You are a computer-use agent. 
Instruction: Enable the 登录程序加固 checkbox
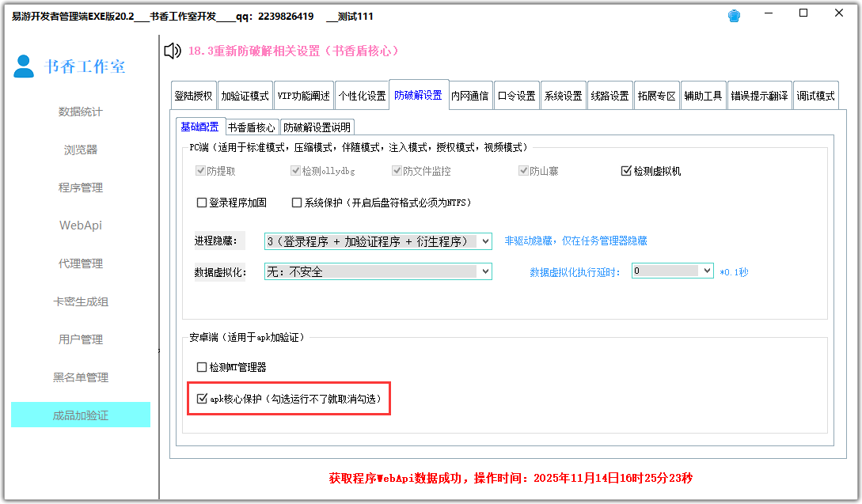(x=203, y=203)
